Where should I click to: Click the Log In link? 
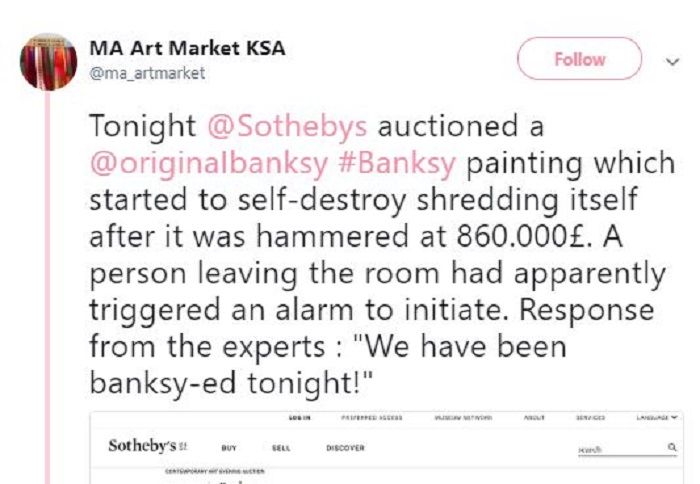(x=300, y=417)
